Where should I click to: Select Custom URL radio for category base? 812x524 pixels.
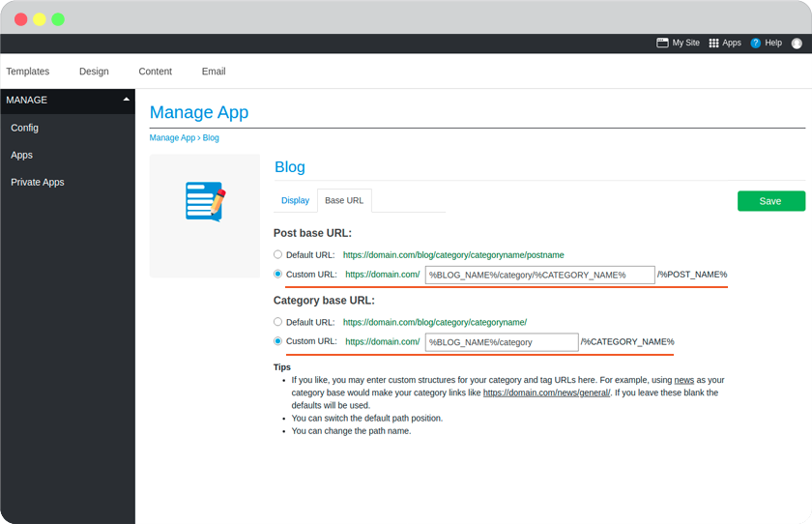point(278,340)
